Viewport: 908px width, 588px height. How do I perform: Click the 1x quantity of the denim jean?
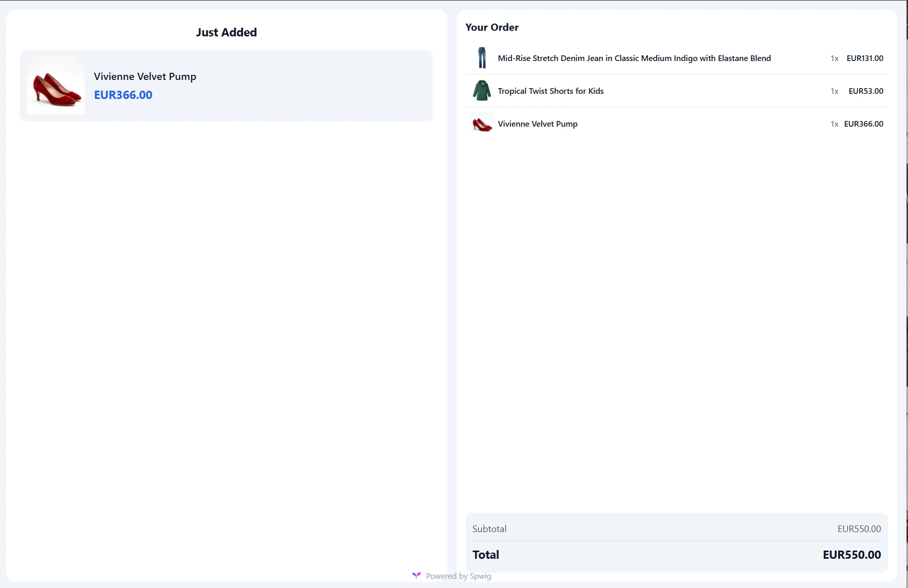[x=835, y=58]
